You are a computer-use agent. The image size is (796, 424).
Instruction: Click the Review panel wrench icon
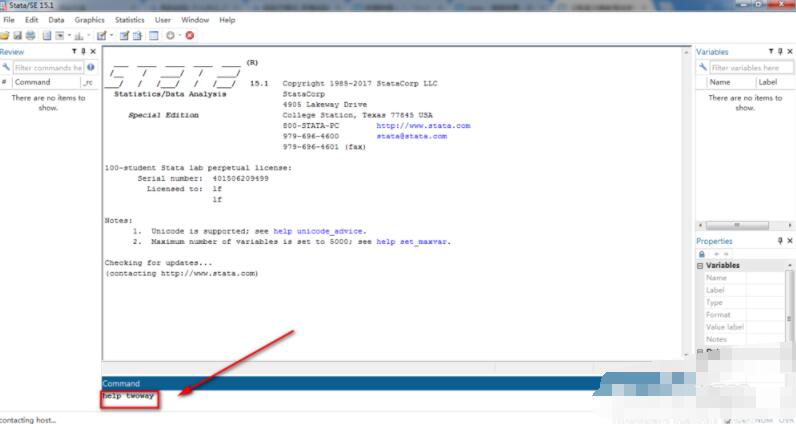(x=6, y=67)
